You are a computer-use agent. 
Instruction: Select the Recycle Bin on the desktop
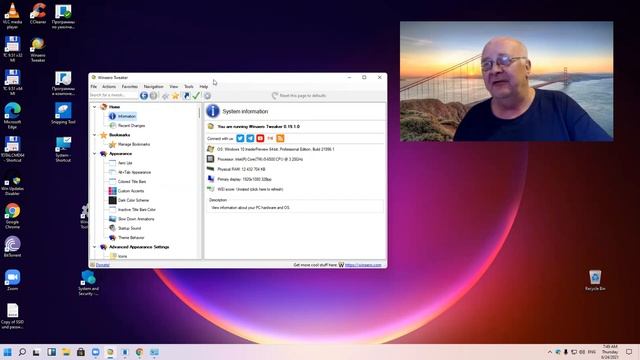pyautogui.click(x=595, y=280)
